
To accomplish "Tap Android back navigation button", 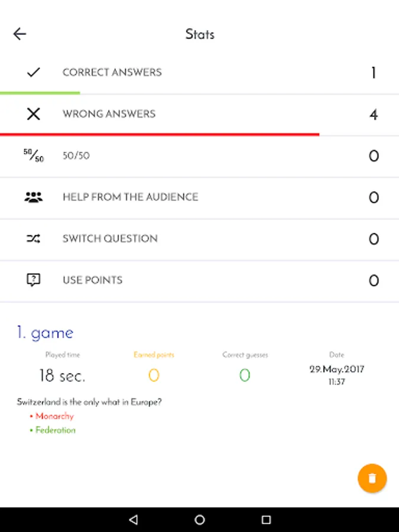I will click(x=133, y=520).
